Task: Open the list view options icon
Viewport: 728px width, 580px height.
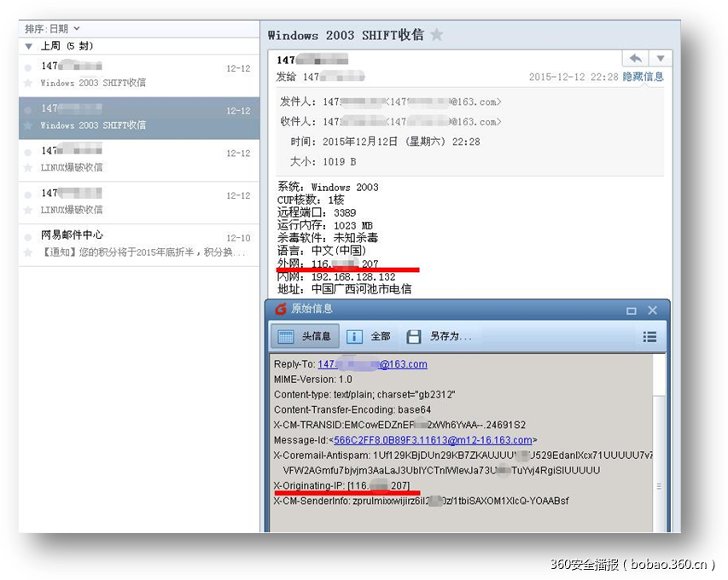Action: click(x=649, y=336)
